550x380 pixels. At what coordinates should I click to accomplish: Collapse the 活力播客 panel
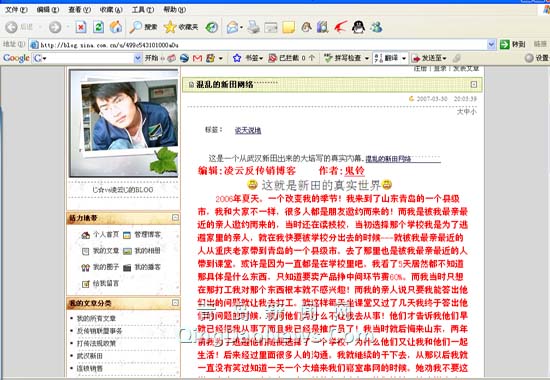[175, 218]
